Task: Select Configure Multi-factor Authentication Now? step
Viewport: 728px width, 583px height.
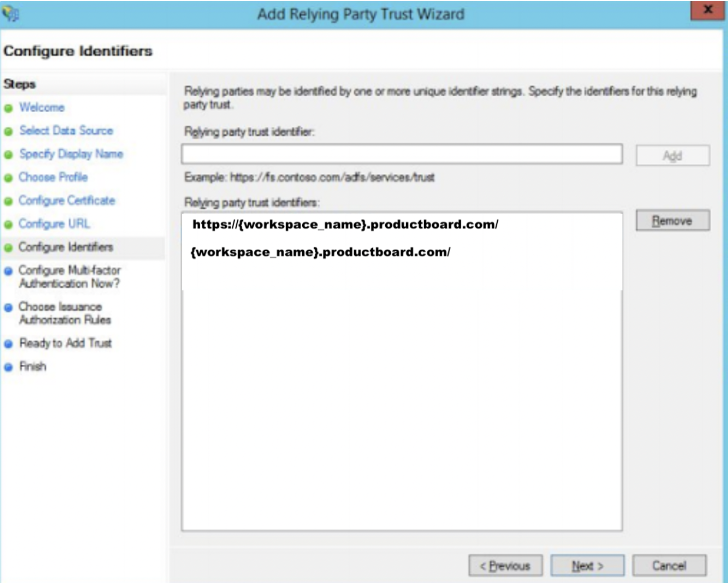Action: pyautogui.click(x=70, y=277)
